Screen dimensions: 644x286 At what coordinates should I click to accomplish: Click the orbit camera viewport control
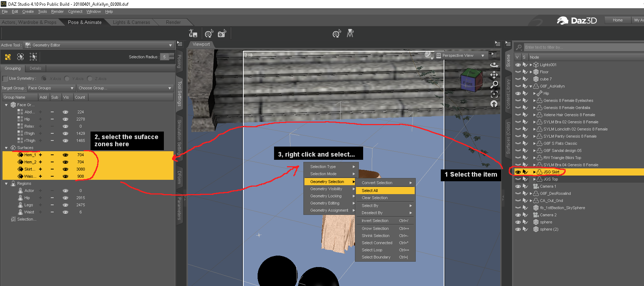494,65
